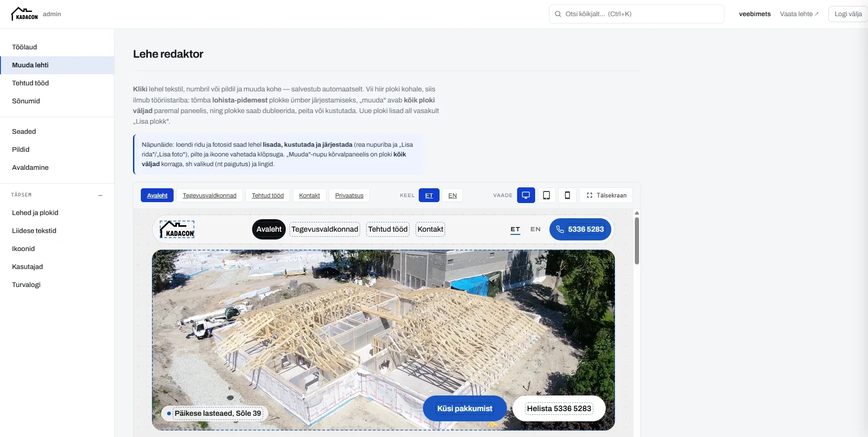868x437 pixels.
Task: Click the Kadacon logo in admin header
Action: (24, 14)
